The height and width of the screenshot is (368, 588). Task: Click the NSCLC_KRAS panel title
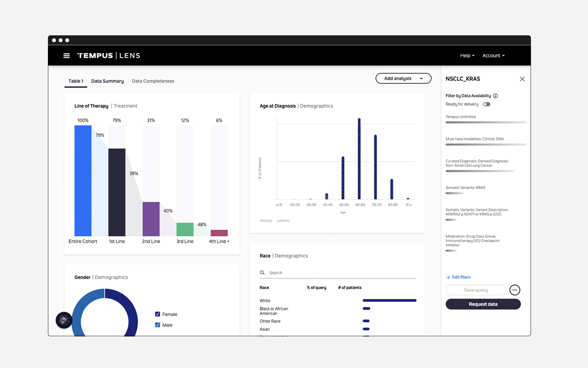[463, 79]
